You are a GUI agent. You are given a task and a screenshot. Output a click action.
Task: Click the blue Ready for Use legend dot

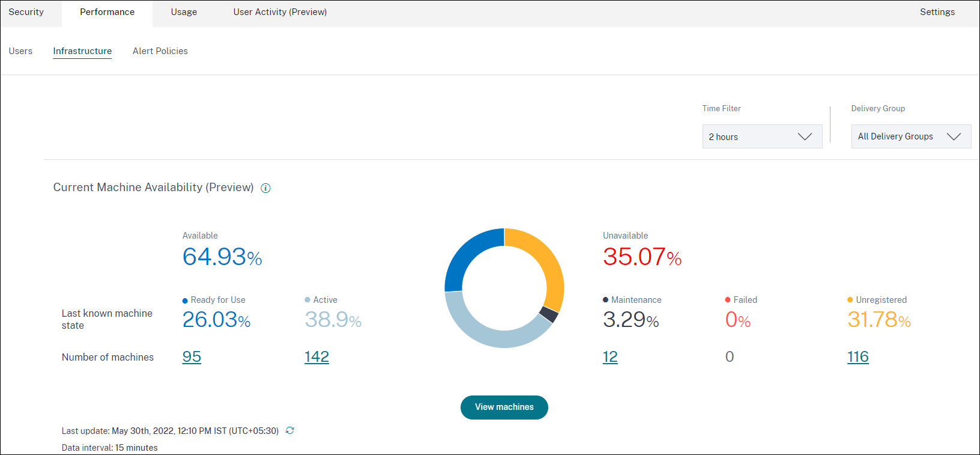(x=185, y=301)
